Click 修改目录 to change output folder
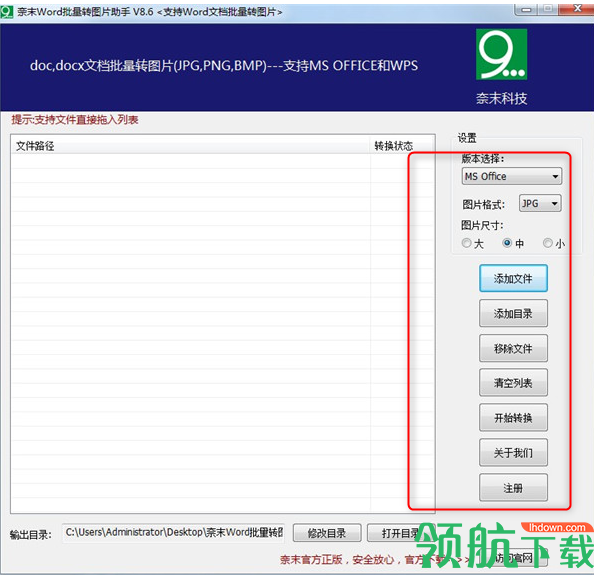The height and width of the screenshot is (575, 594). pos(327,533)
